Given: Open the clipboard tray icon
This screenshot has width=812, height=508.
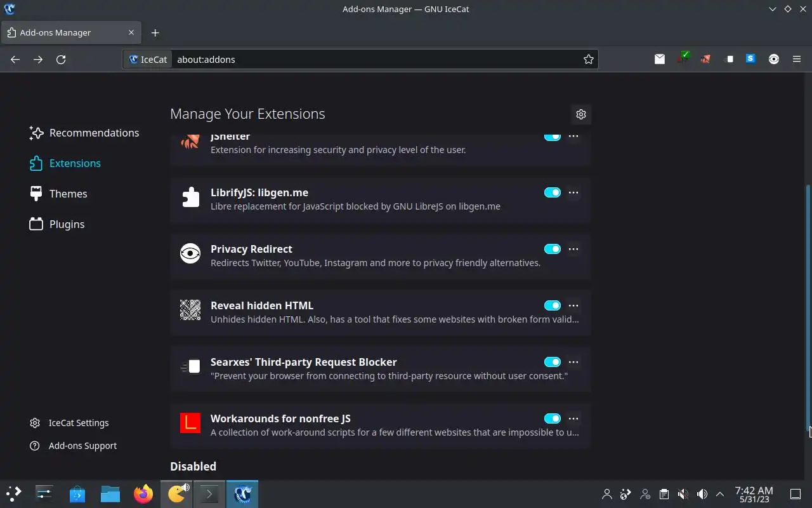Looking at the screenshot, I should pos(664,494).
